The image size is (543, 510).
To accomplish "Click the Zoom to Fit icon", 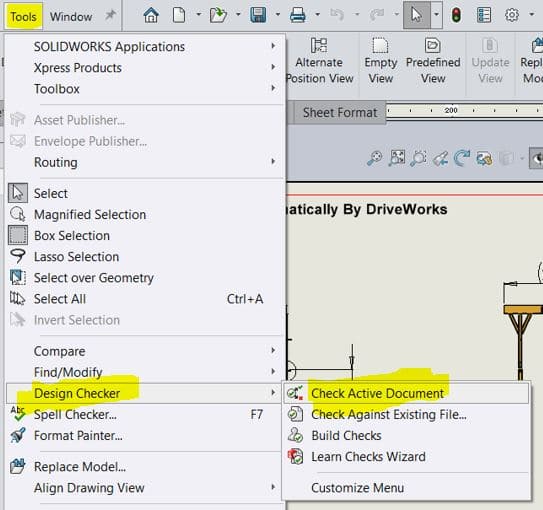I will (397, 158).
